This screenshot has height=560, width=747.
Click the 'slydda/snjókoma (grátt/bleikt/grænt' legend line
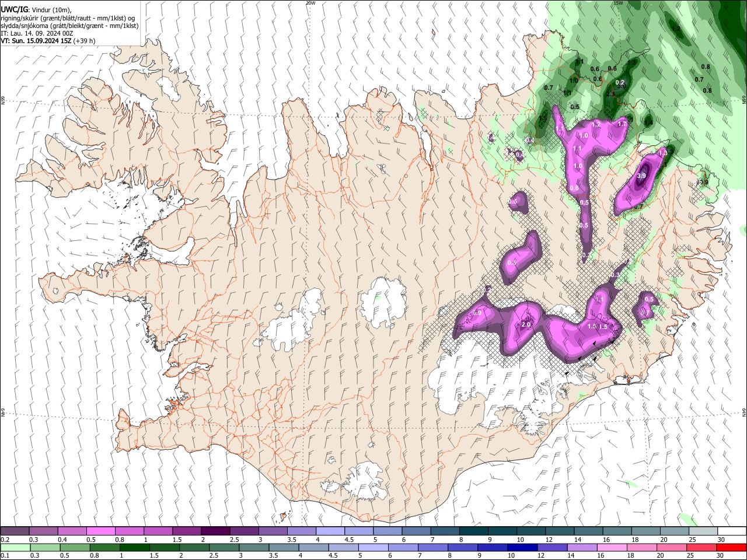tap(69, 26)
